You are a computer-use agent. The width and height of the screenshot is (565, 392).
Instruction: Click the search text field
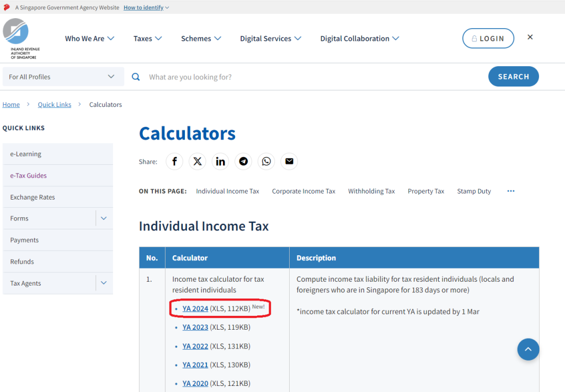pos(309,77)
